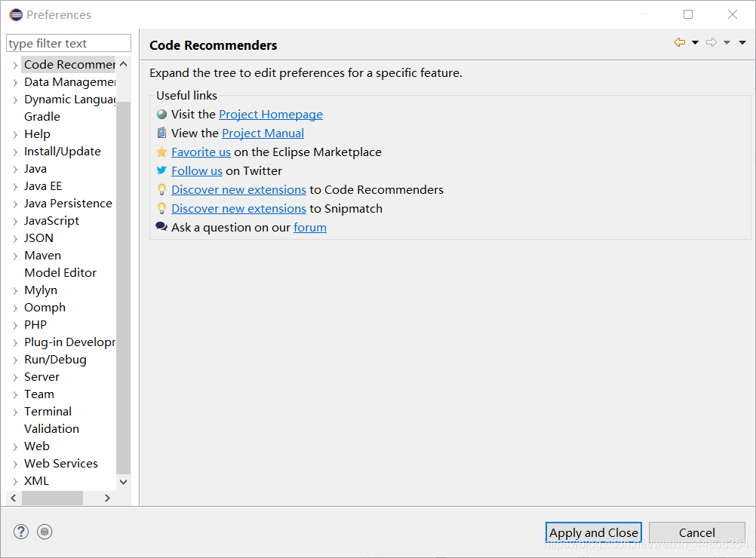
Task: Focus the type filter text field
Action: click(69, 43)
